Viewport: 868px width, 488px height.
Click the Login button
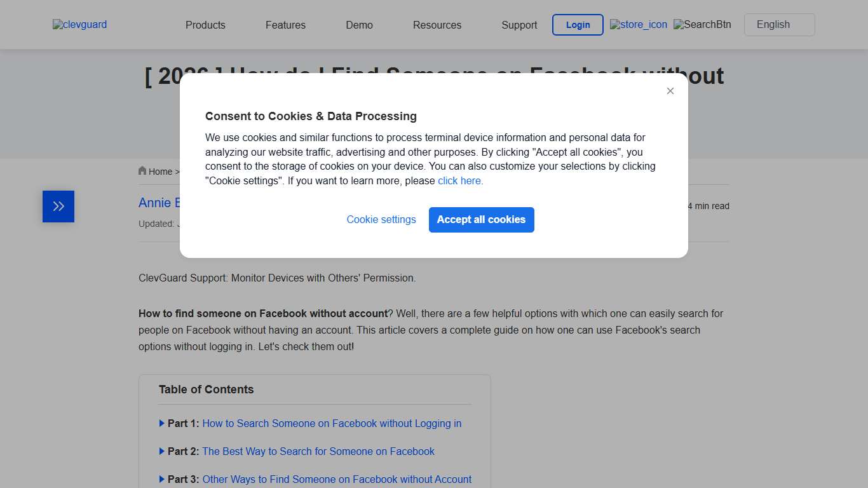[x=578, y=25]
